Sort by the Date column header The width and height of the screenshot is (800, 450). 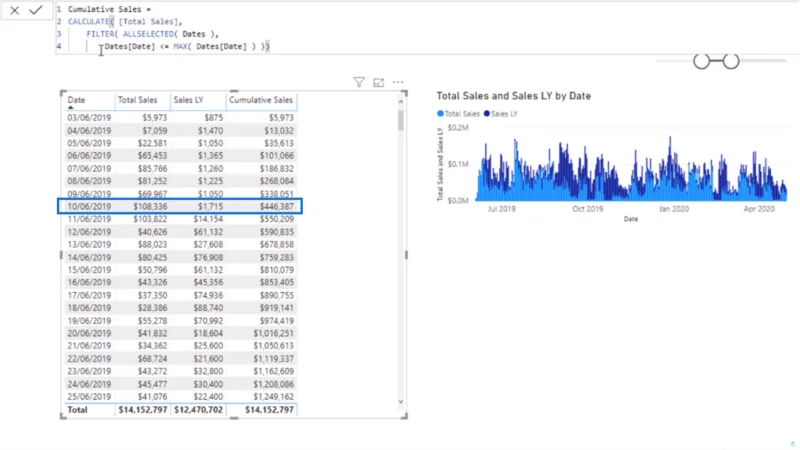77,100
